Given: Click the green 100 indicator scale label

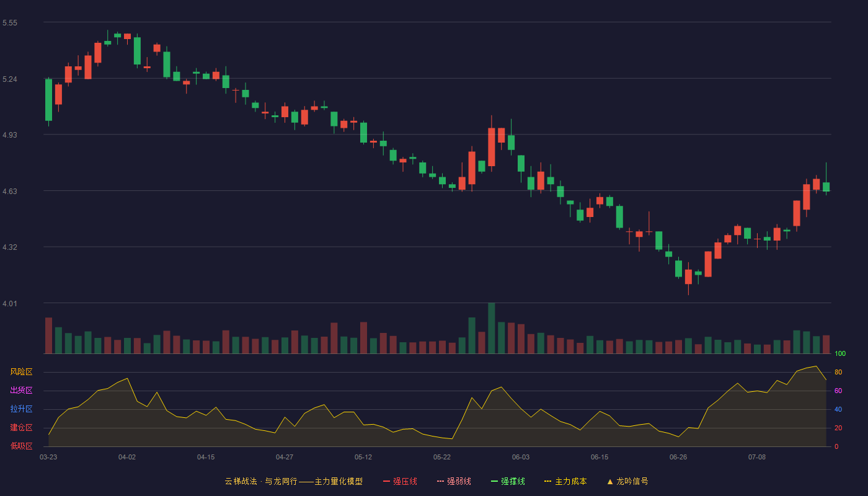Looking at the screenshot, I should (x=840, y=354).
